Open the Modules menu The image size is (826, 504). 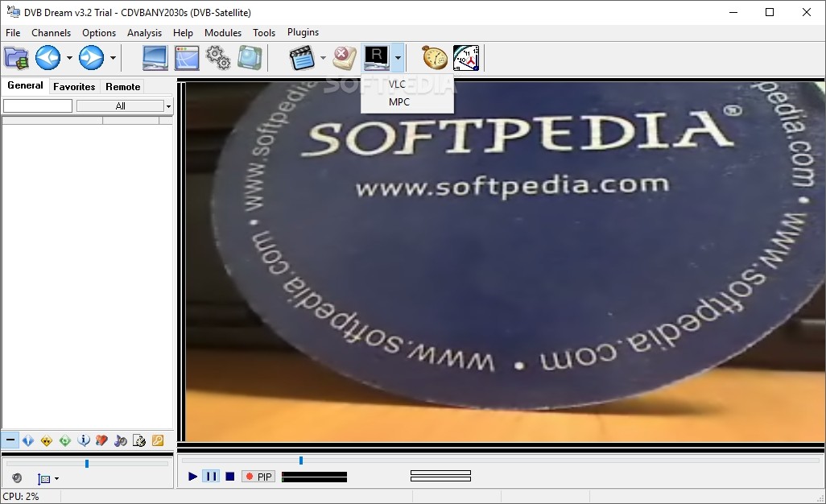(223, 33)
